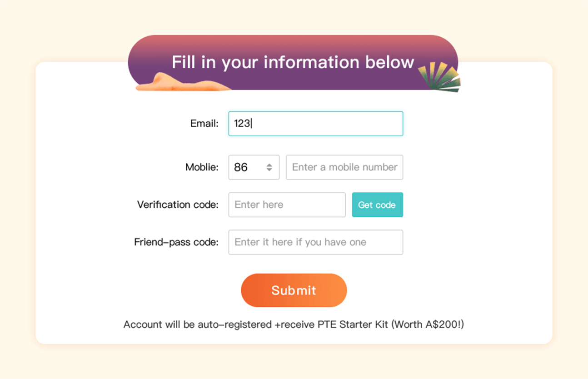Click the "Moblie:" label text
Image resolution: width=588 pixels, height=379 pixels.
(x=202, y=167)
